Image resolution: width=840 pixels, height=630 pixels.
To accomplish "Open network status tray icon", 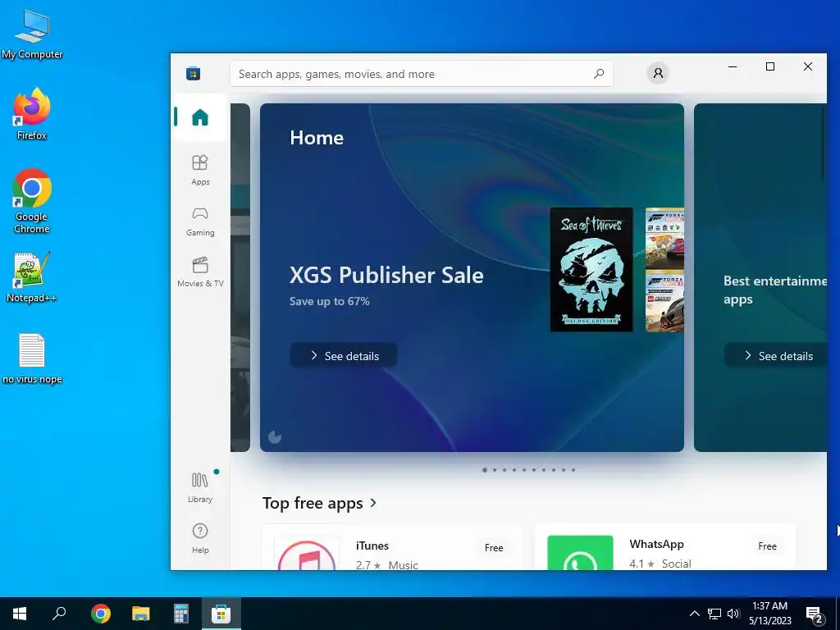I will pyautogui.click(x=714, y=614).
